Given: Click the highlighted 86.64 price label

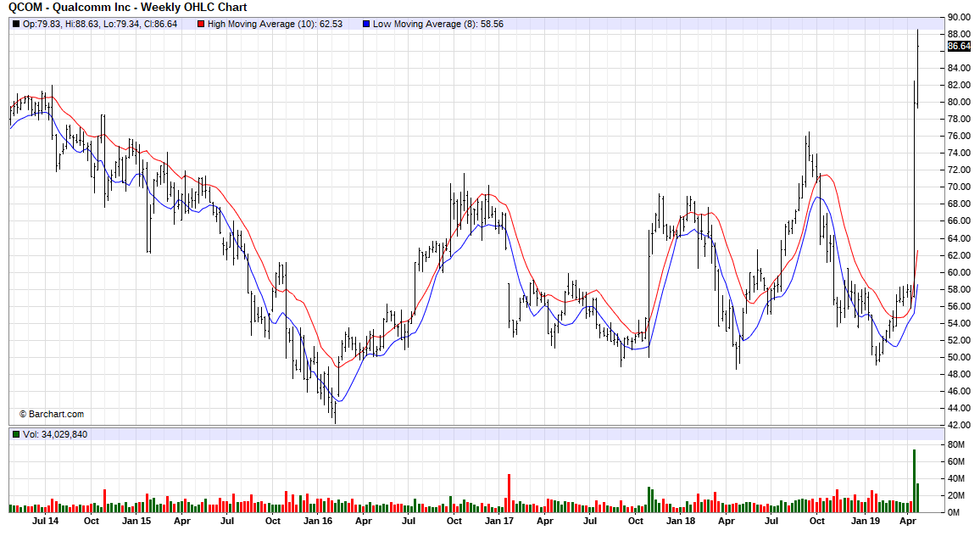Looking at the screenshot, I should tap(959, 46).
